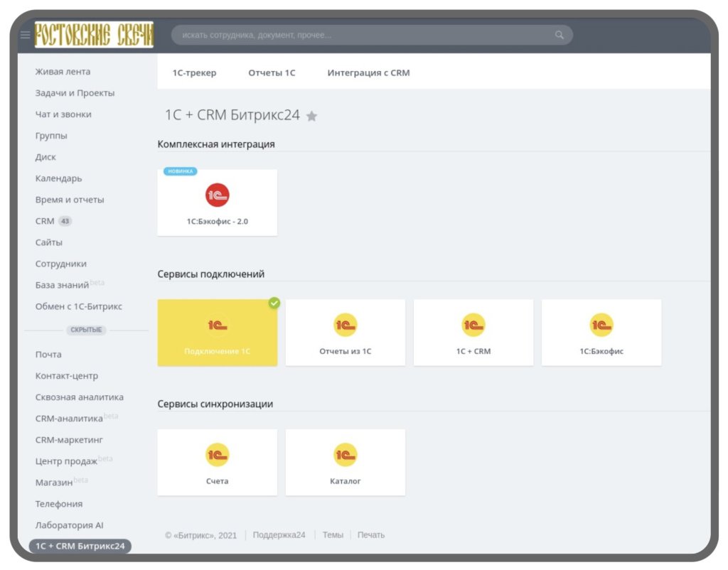The height and width of the screenshot is (570, 728).
Task: Click the © «Битрикс», 2021 footer text
Action: coord(200,535)
